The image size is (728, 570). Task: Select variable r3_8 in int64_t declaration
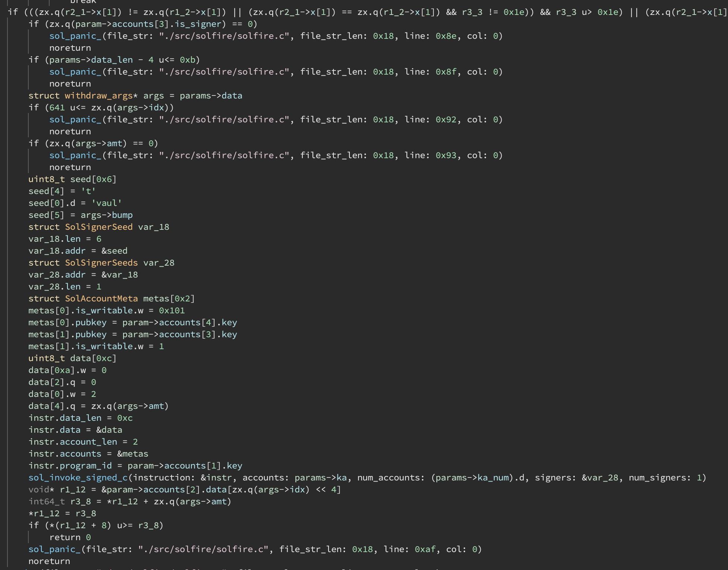(81, 501)
